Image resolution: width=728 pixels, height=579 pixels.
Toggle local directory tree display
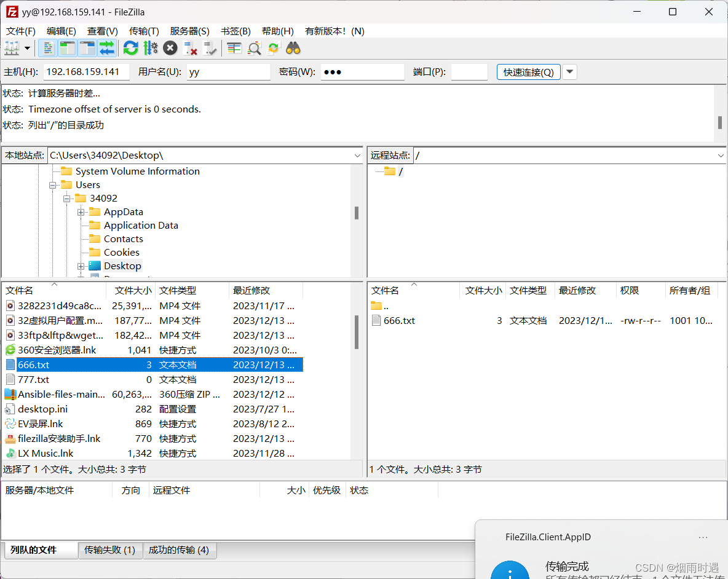pos(67,48)
